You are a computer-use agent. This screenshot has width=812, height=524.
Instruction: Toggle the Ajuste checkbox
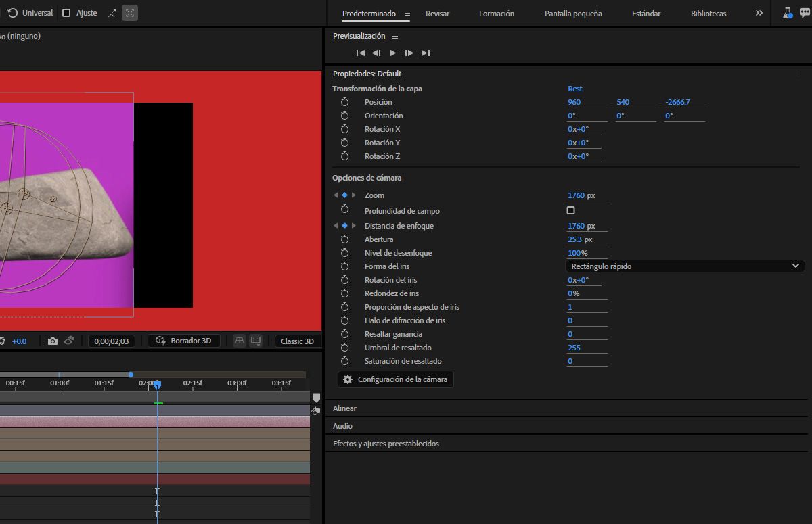click(x=66, y=13)
